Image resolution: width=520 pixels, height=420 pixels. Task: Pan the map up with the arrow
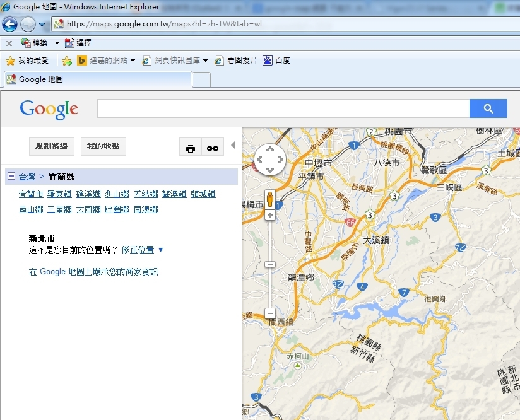click(270, 149)
